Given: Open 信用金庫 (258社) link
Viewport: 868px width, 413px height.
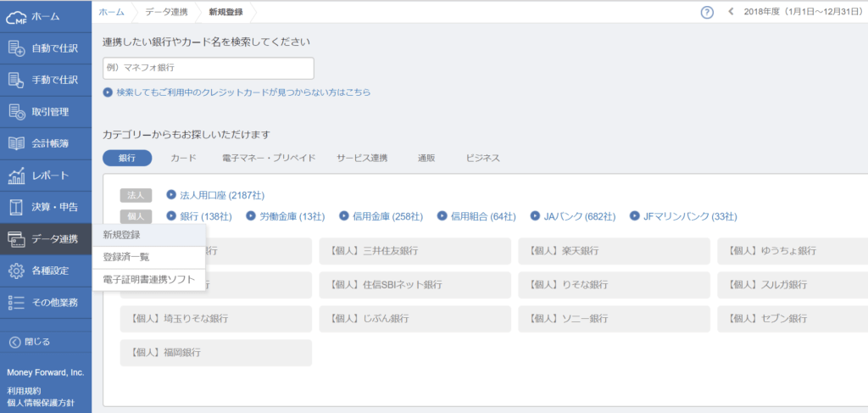Looking at the screenshot, I should tap(387, 216).
